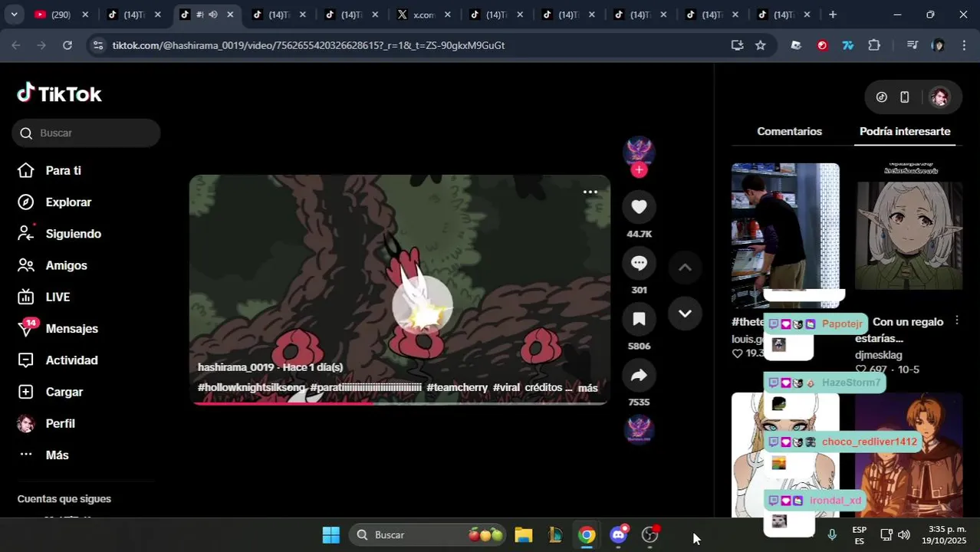Open a new Chrome tab
Screen dimensions: 980x552
833,15
